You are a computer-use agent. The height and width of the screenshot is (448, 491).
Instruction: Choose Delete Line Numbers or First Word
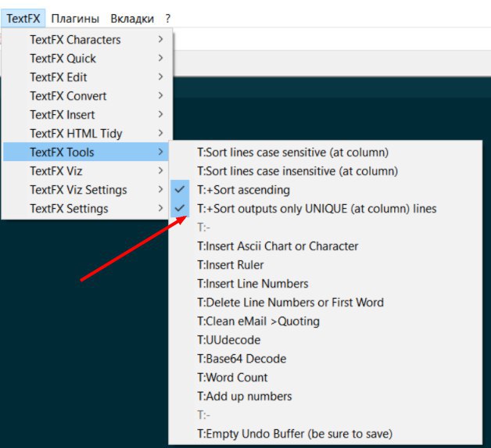(325, 303)
